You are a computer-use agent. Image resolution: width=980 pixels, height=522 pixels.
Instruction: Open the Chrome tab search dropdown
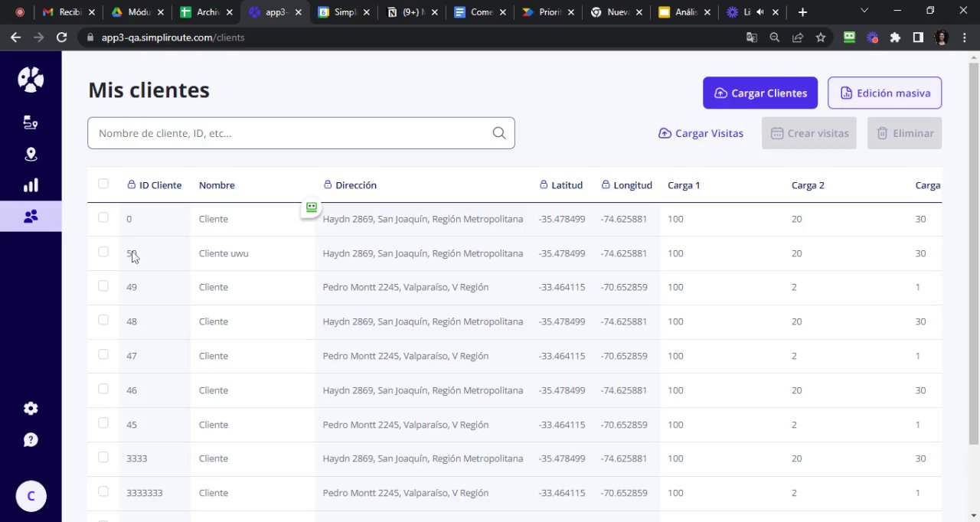864,11
